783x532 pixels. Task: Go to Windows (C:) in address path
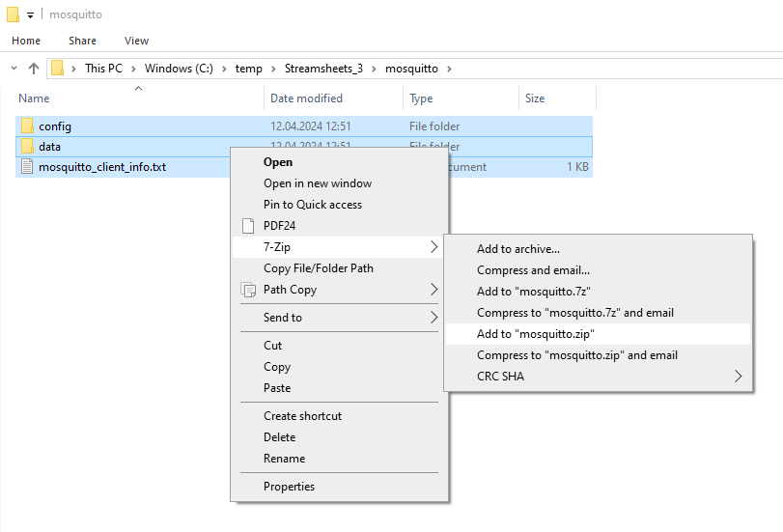(x=180, y=69)
